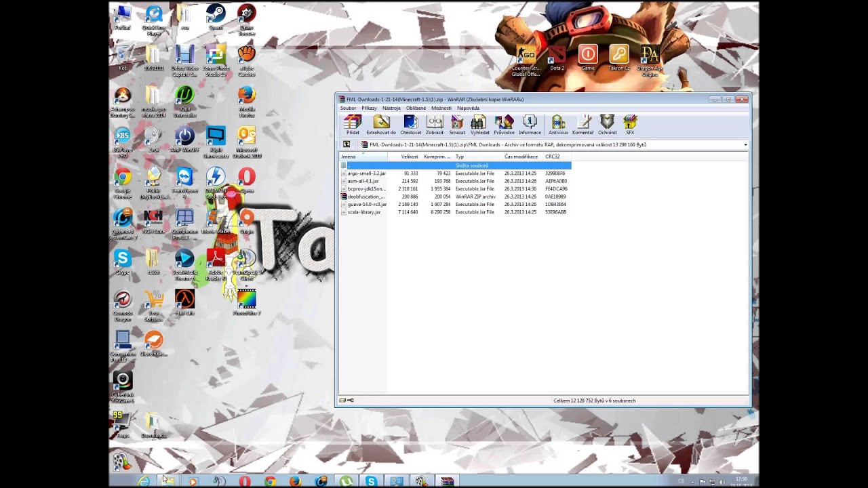
Task: Run Otestovat (Test) on the archive
Action: (411, 125)
